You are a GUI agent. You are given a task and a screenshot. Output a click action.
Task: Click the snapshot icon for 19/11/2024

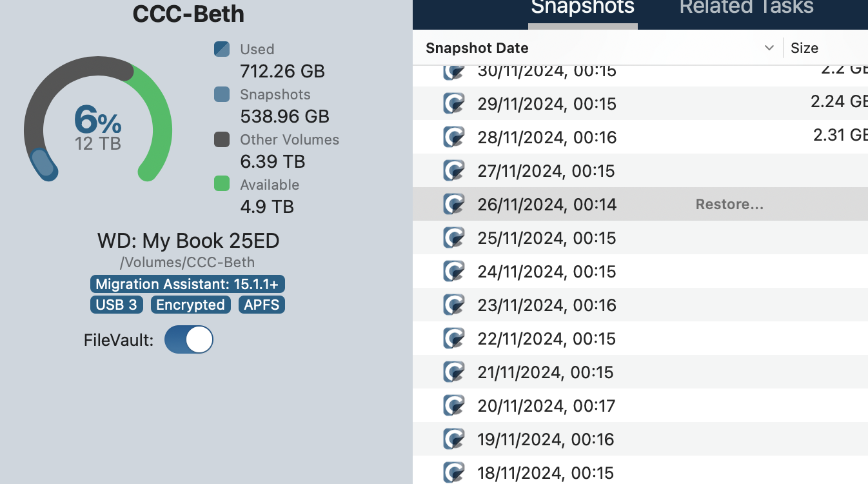(455, 439)
